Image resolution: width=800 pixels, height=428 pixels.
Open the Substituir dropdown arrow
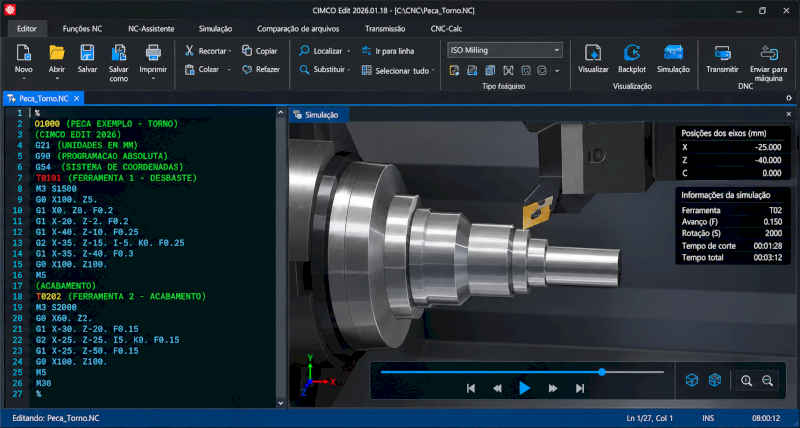click(x=349, y=69)
